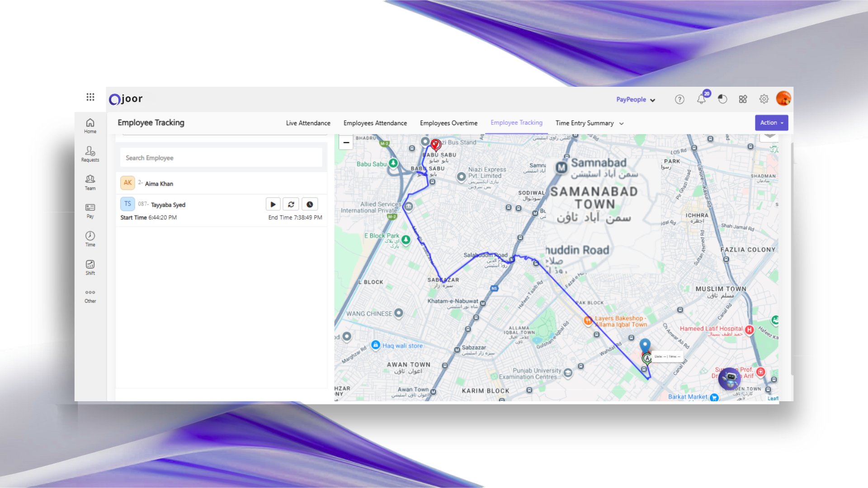This screenshot has height=488, width=868.
Task: Switch to Employees Overtime tab
Action: 448,123
